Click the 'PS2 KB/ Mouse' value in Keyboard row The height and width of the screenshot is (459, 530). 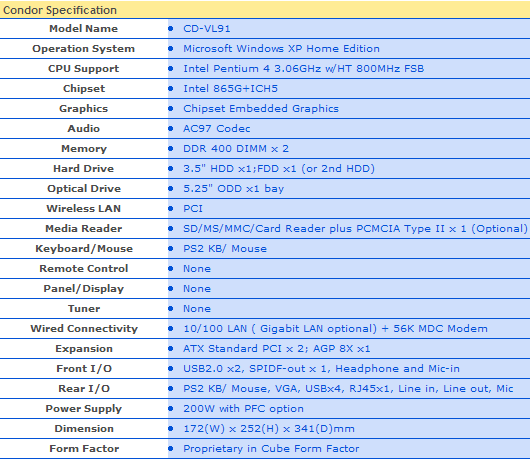click(x=225, y=248)
